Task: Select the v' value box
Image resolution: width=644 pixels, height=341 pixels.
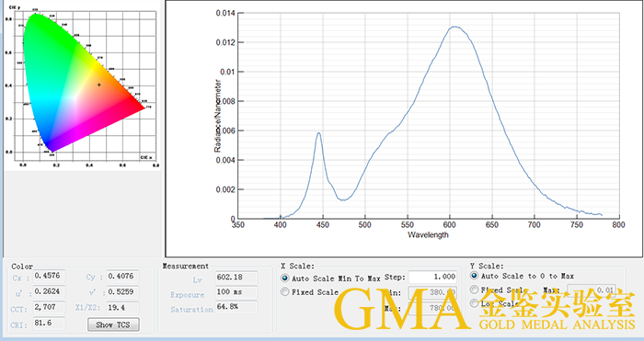Action: (122, 291)
